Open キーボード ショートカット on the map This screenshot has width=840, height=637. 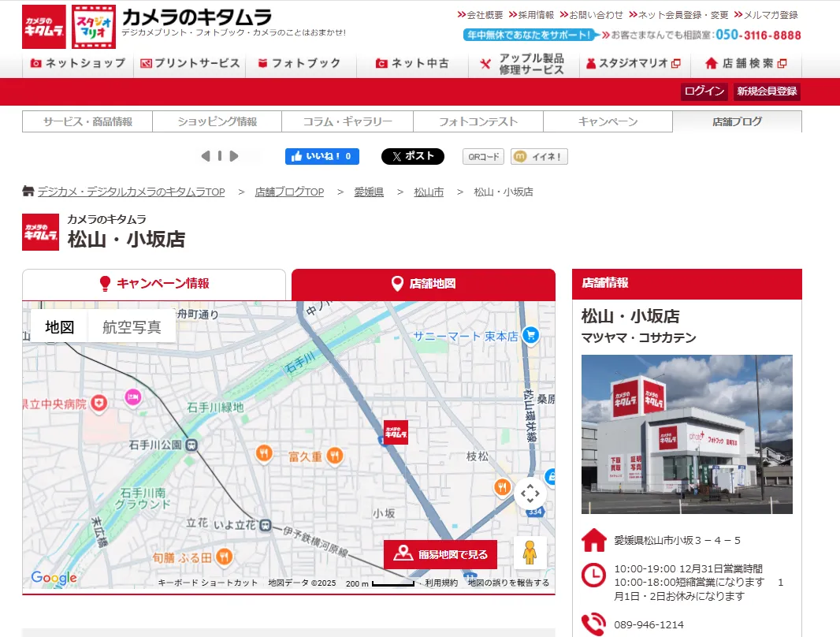point(208,583)
